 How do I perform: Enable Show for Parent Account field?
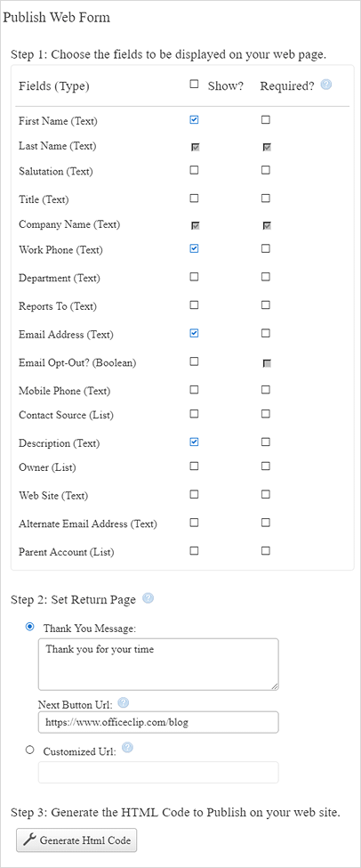194,551
